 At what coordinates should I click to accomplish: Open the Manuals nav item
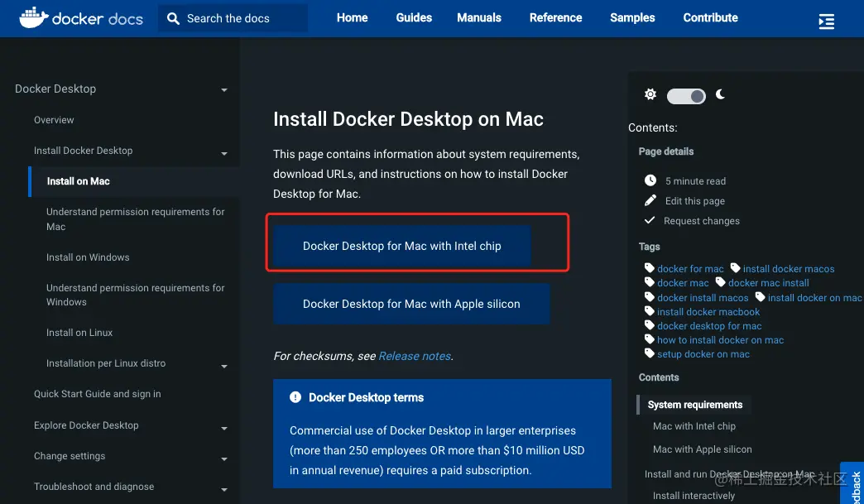[479, 17]
